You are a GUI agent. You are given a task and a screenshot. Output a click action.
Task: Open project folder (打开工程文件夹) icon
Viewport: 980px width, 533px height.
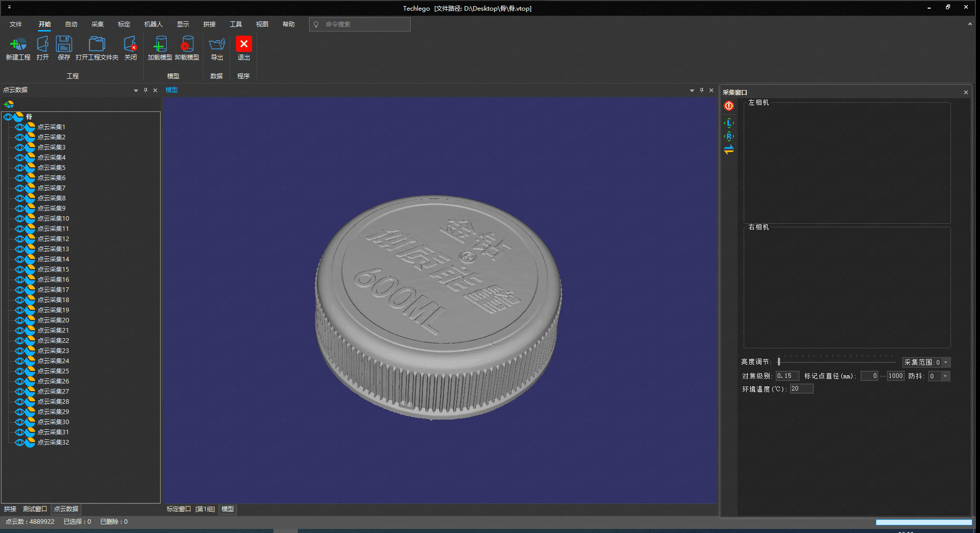pyautogui.click(x=97, y=45)
